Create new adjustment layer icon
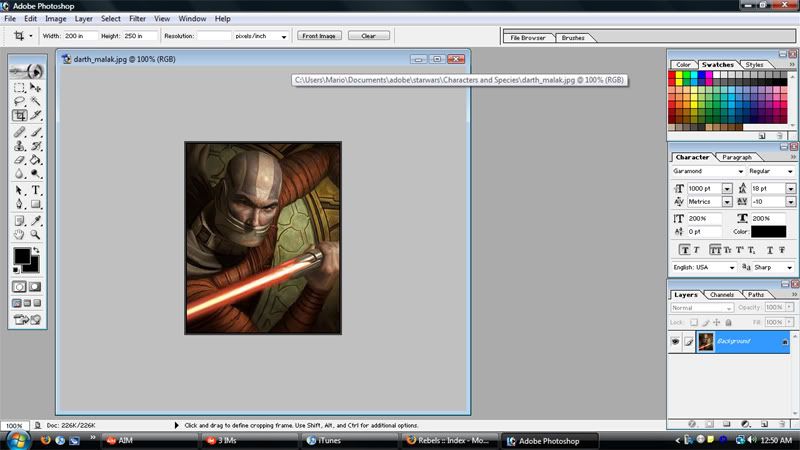Screen dimensions: 800x450 (x=745, y=424)
